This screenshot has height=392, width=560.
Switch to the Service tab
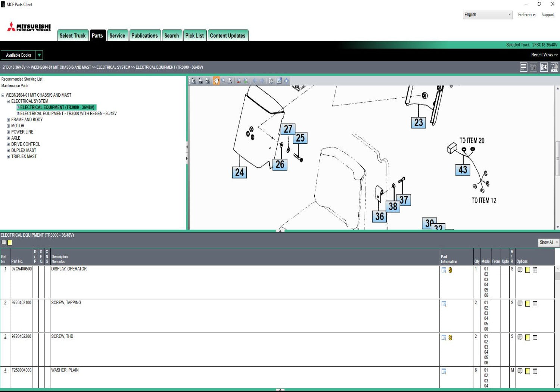[117, 35]
